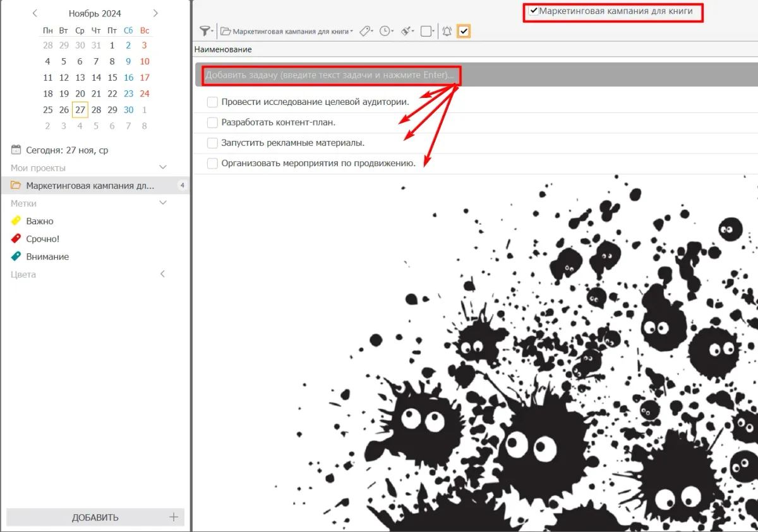Select the 'Внимание' label in sidebar
This screenshot has width=758, height=532.
pos(47,257)
